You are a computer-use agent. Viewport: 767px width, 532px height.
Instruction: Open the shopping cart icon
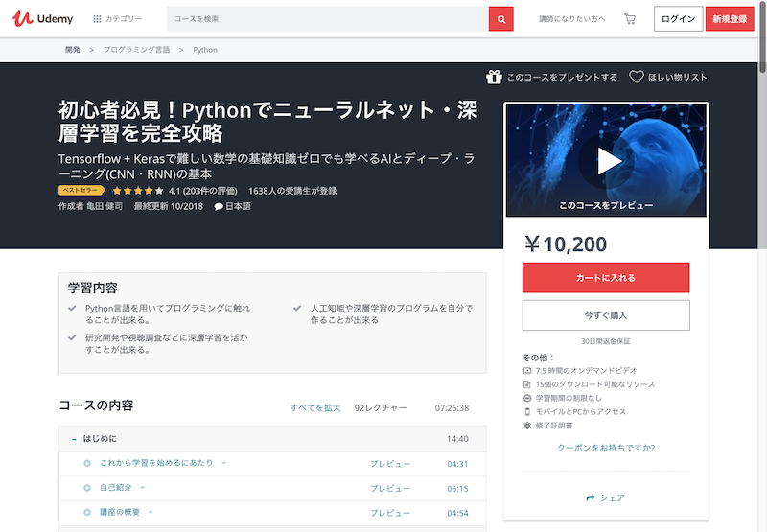click(x=630, y=19)
